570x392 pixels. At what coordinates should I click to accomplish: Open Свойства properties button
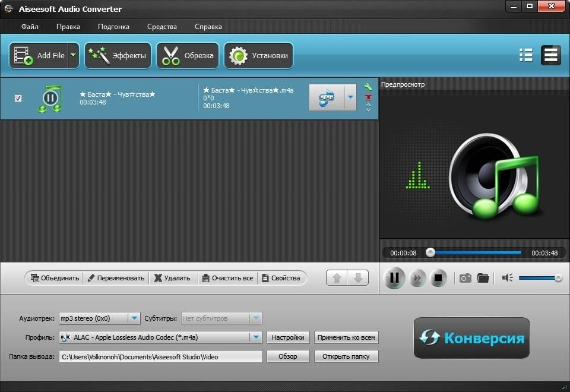pyautogui.click(x=281, y=278)
